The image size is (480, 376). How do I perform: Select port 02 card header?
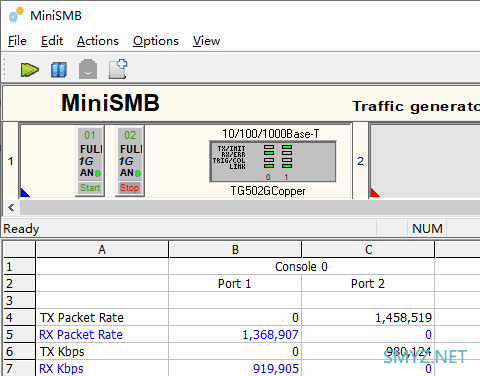tap(130, 135)
